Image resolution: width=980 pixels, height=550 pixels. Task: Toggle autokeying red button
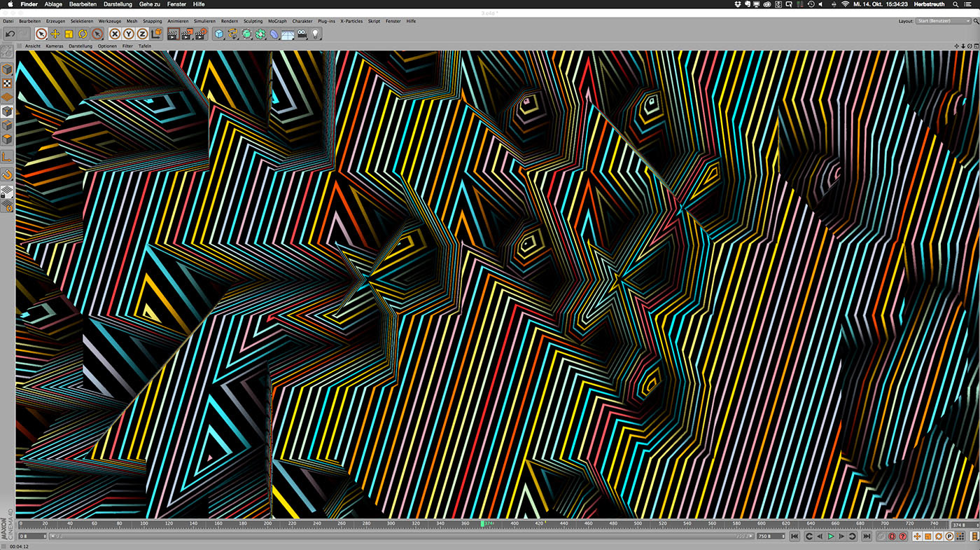(892, 536)
